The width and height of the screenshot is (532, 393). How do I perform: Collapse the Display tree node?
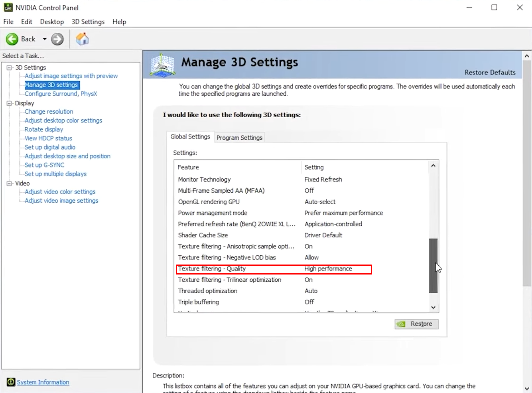[x=9, y=103]
